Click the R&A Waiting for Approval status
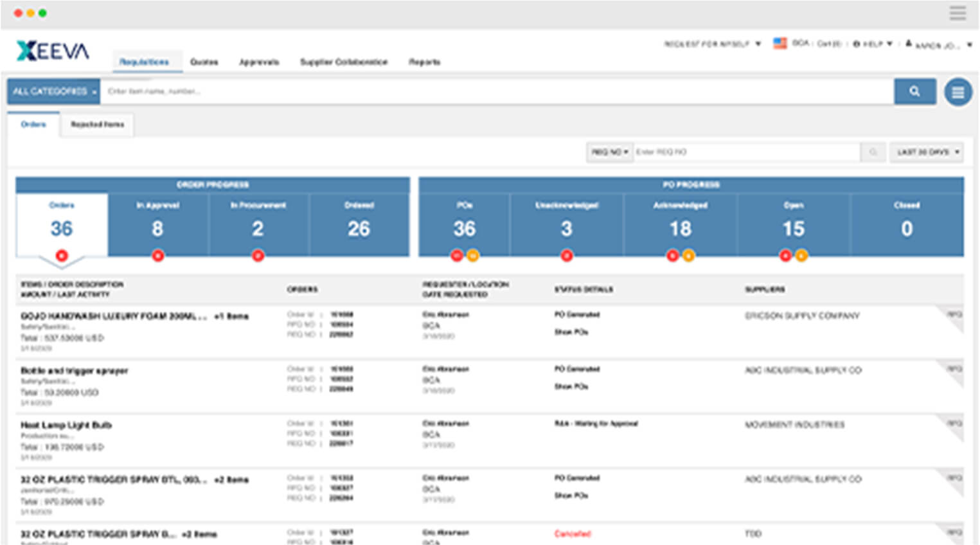The height and width of the screenshot is (545, 980). [596, 424]
